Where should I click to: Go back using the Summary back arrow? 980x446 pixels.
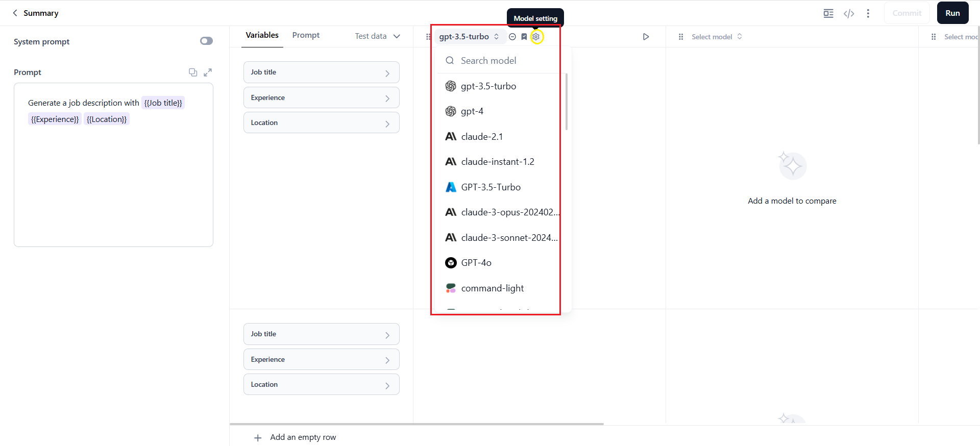(15, 13)
